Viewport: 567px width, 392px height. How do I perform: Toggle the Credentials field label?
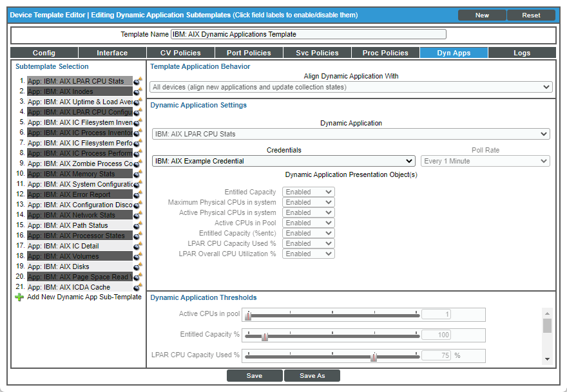(x=284, y=150)
